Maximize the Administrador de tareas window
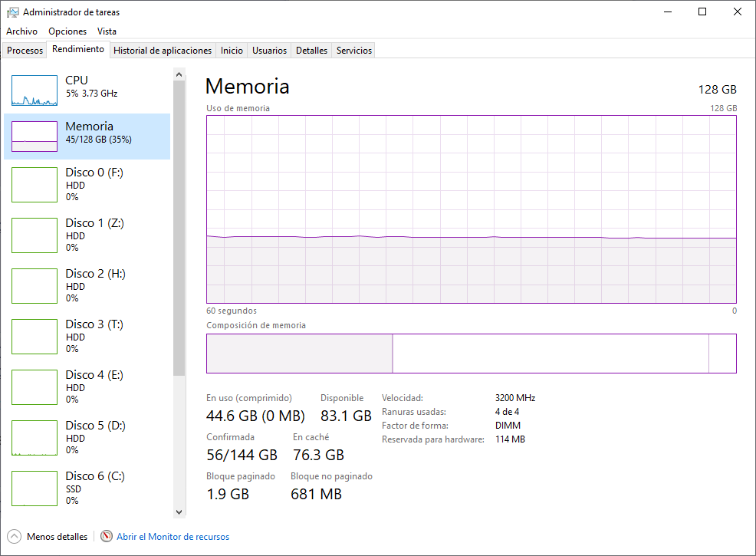The height and width of the screenshot is (556, 756). click(x=702, y=12)
